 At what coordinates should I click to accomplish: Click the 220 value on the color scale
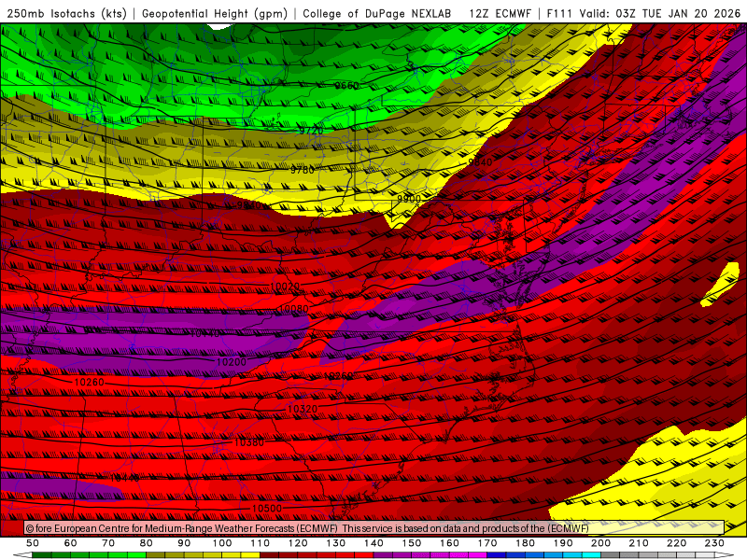(x=676, y=543)
